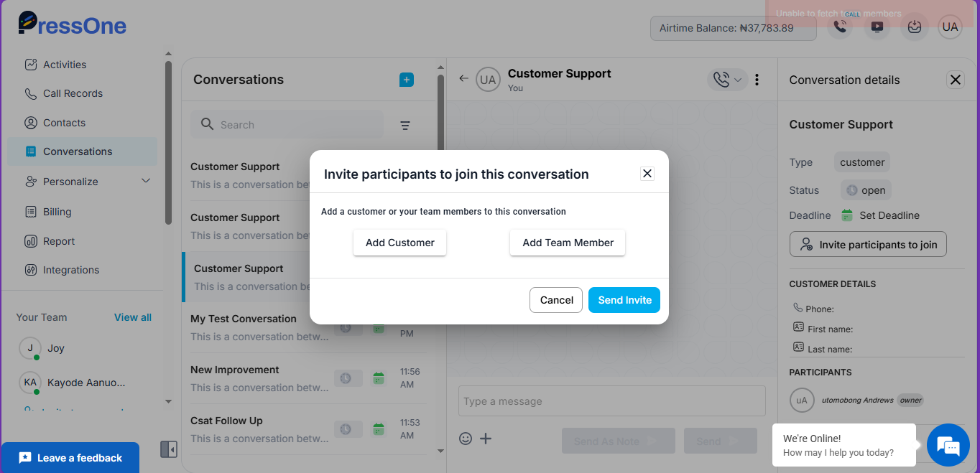The height and width of the screenshot is (473, 980).
Task: Open the conversation filter icon
Action: (405, 126)
